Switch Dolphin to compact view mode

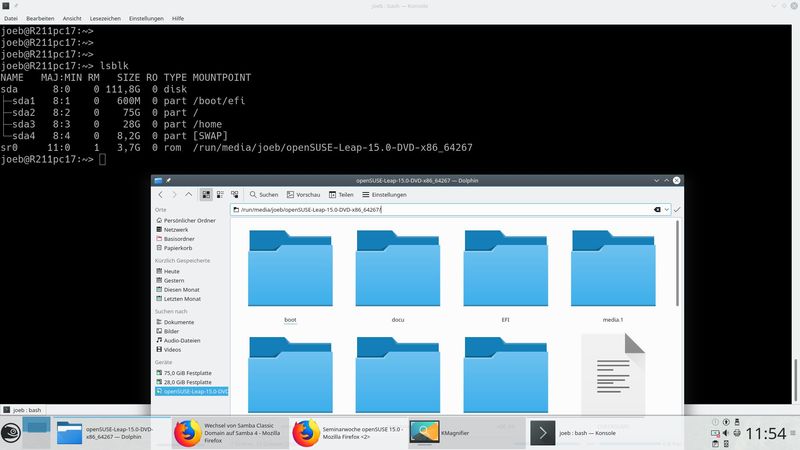tap(220, 194)
